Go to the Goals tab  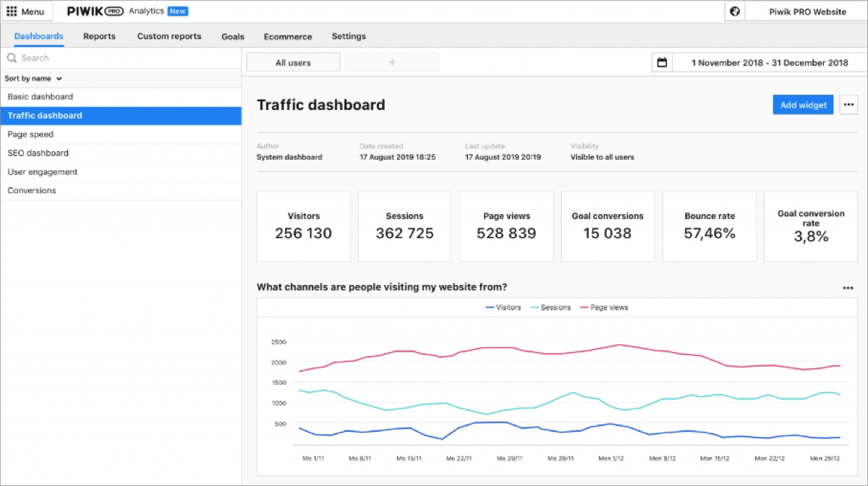click(232, 36)
